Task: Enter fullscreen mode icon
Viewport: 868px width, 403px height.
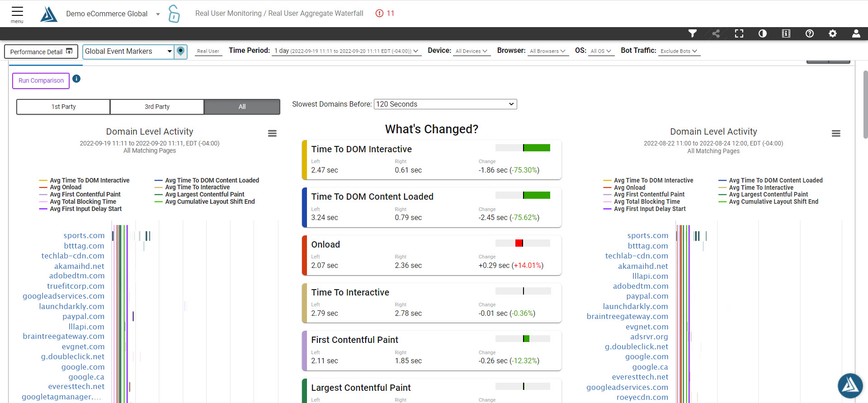Action: 739,33
